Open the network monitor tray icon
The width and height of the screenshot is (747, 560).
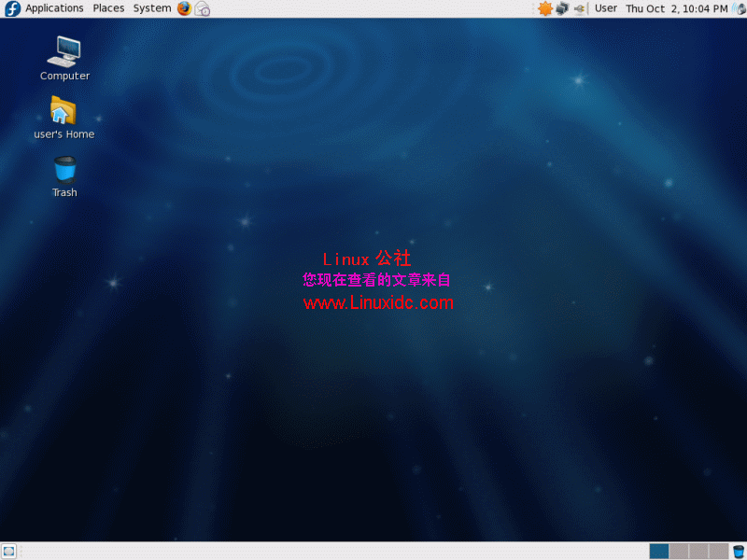coord(560,8)
